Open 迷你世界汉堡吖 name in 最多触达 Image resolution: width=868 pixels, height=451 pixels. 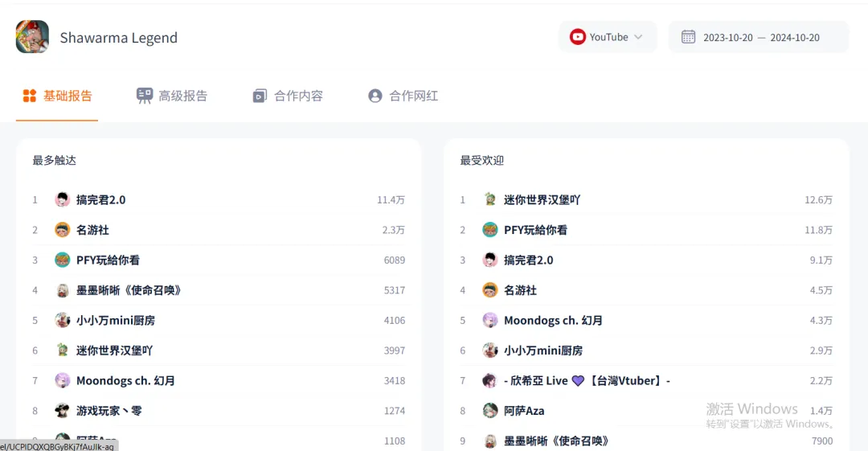click(115, 351)
